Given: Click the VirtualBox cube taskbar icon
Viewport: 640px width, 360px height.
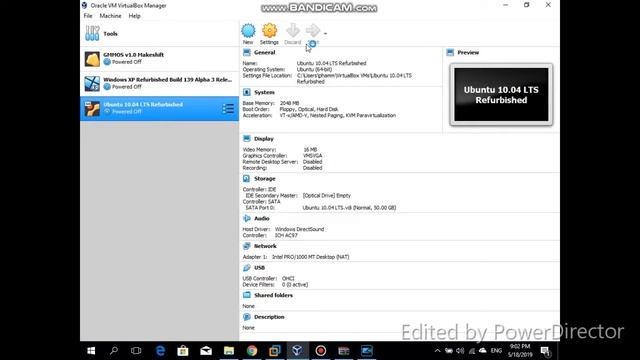Looking at the screenshot, I should (298, 351).
